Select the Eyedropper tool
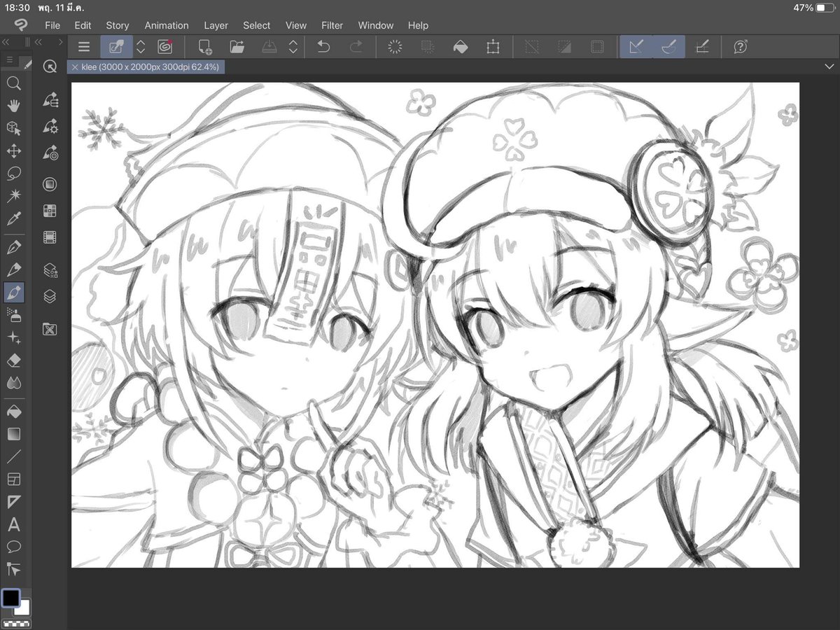This screenshot has height=630, width=840. point(13,219)
